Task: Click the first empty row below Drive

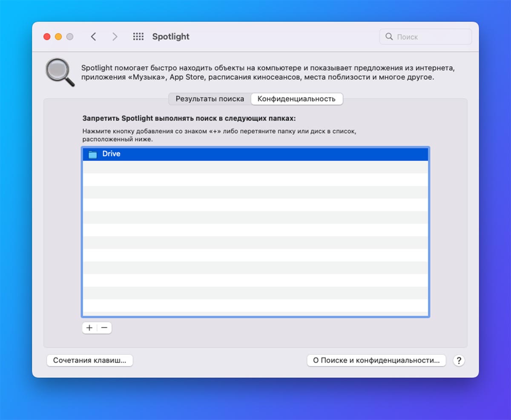Action: 255,167
